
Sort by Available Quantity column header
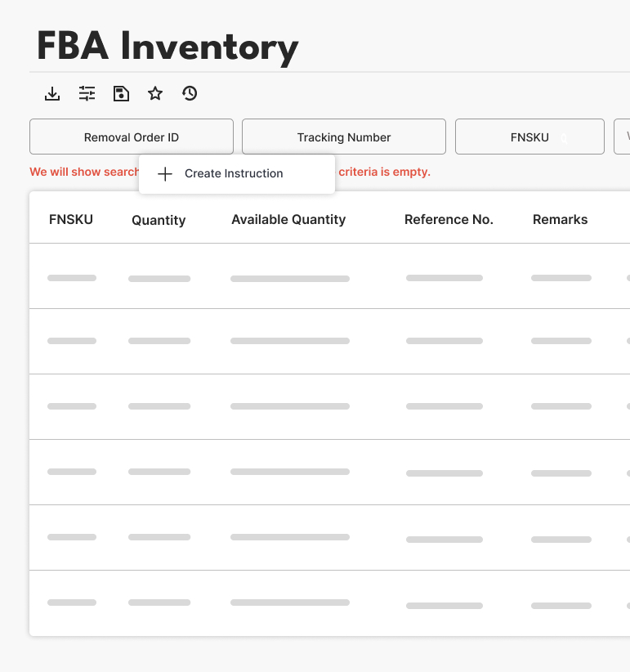point(288,219)
